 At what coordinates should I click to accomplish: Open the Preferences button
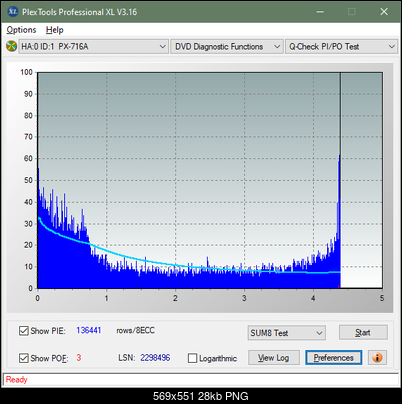pyautogui.click(x=333, y=358)
